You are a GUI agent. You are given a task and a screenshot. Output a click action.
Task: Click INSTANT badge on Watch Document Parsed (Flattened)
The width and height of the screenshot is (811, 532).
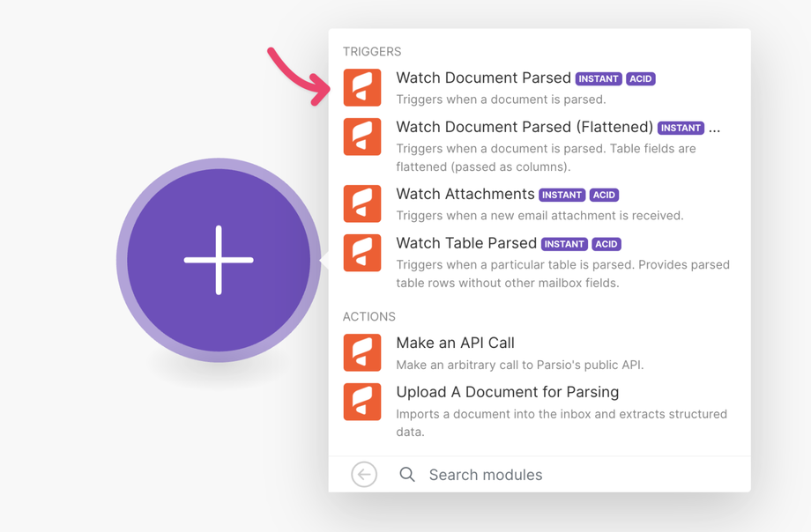point(681,128)
